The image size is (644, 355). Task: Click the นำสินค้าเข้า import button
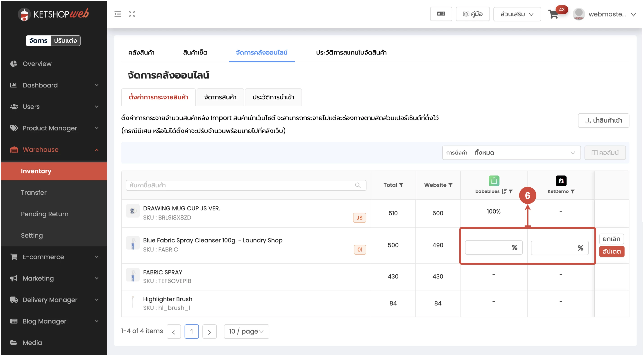(603, 121)
